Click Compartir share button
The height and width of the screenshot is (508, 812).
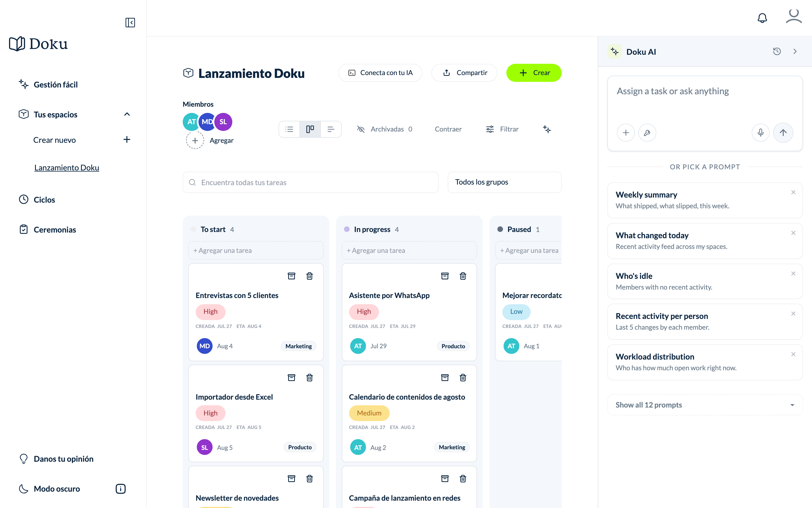click(x=464, y=73)
